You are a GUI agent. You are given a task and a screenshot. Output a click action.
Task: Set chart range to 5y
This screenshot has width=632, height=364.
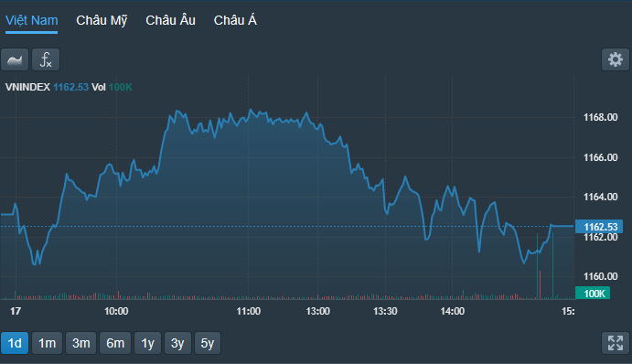[208, 343]
